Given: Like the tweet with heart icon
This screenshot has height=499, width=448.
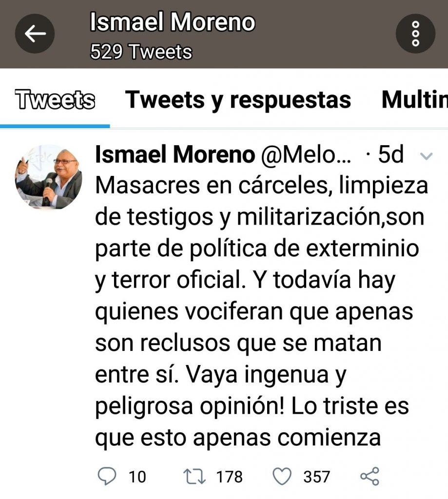Looking at the screenshot, I should click(x=282, y=477).
